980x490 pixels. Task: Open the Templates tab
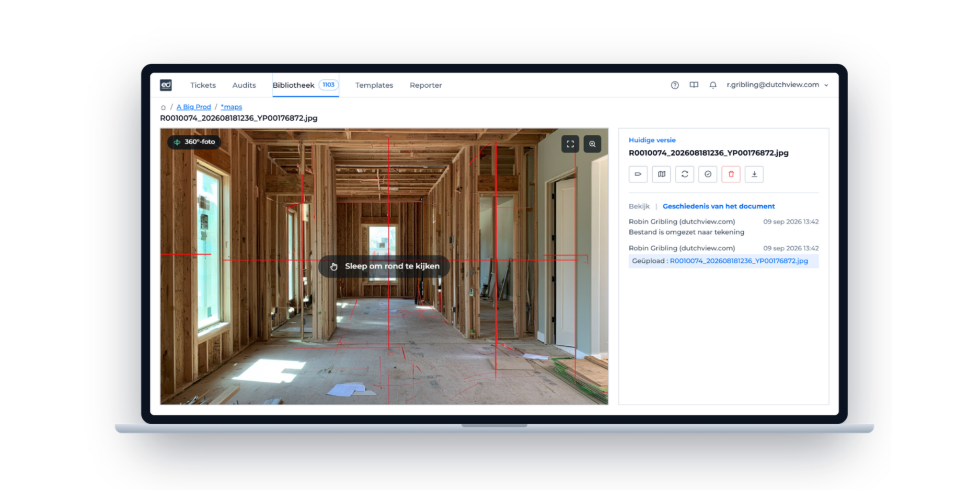point(374,85)
